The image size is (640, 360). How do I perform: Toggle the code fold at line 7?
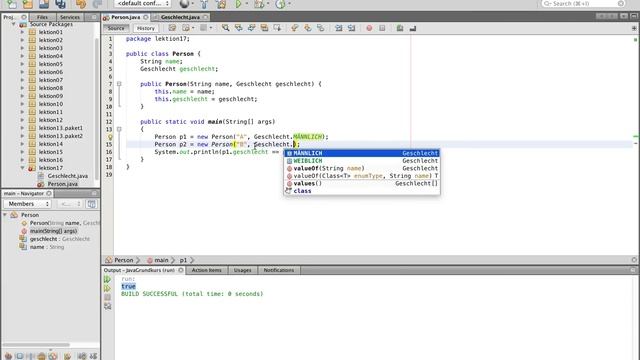click(119, 84)
